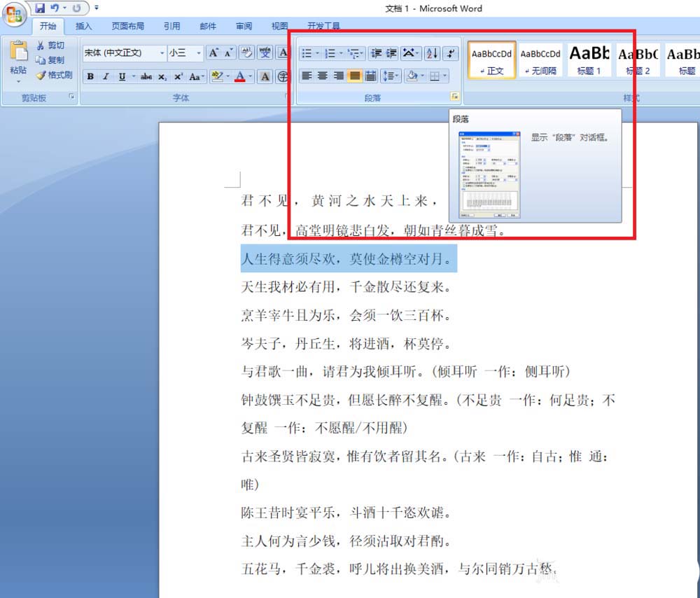Open the font color red A swatch
The height and width of the screenshot is (598, 700).
pos(240,76)
